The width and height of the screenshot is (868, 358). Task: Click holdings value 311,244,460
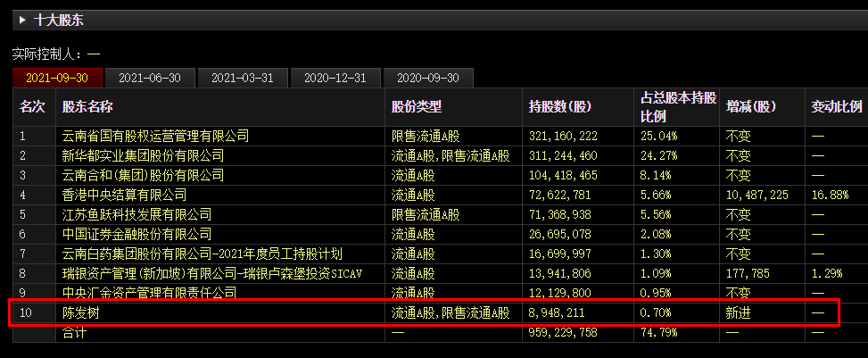click(x=563, y=155)
